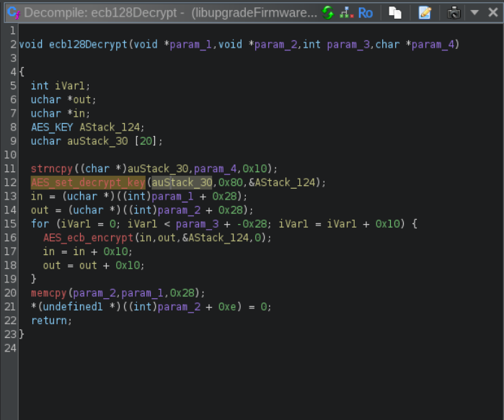Click the highlighted AES_set_decrypt_key call
504x420 pixels.
point(88,182)
